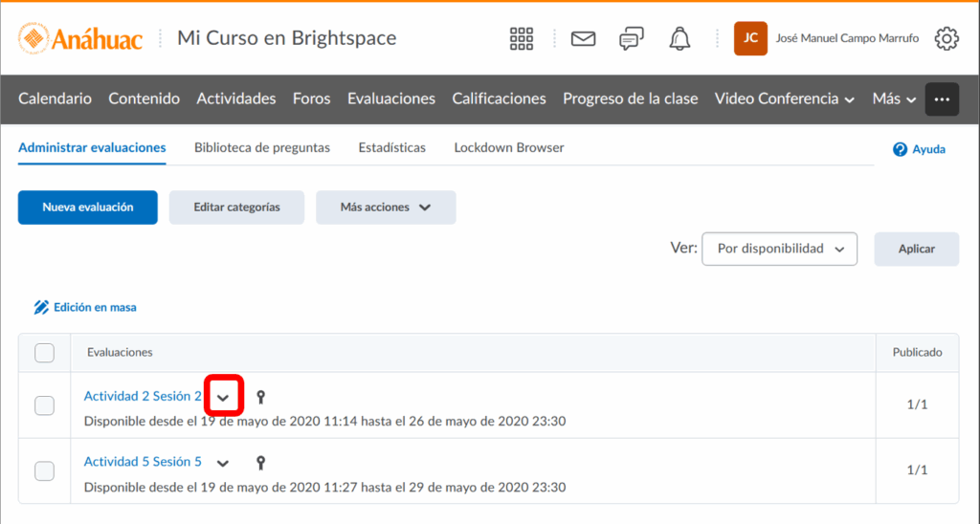Expand the Actividad 5 Sesión 5 chevron menu
This screenshot has width=980, height=524.
click(223, 463)
